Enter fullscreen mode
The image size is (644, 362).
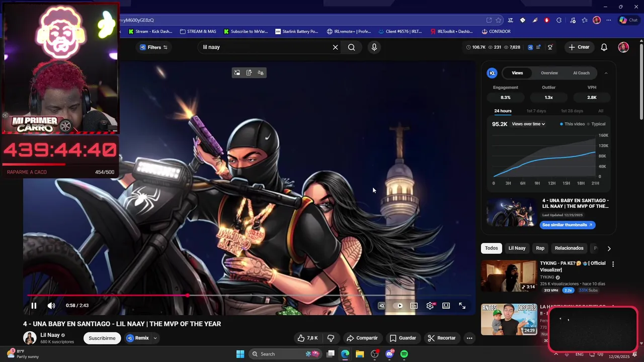[462, 306]
